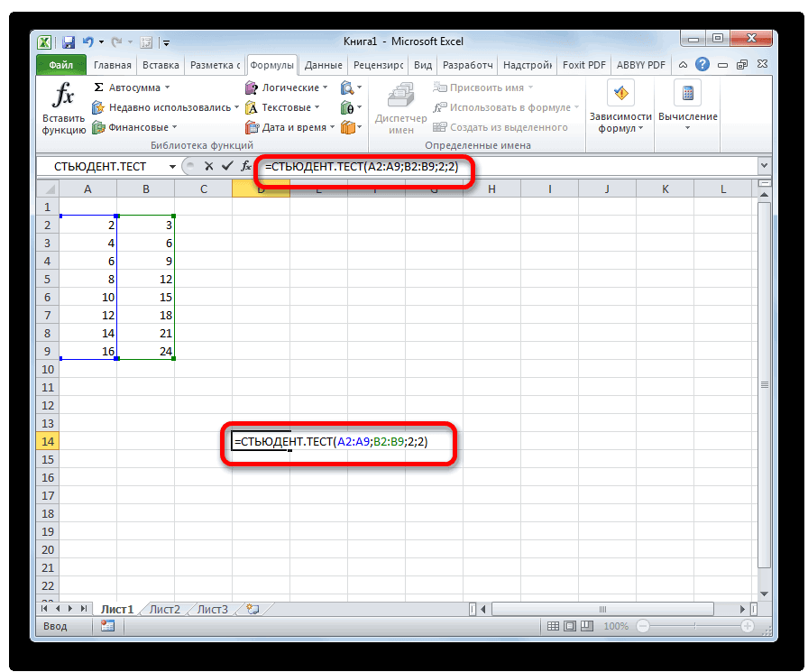
Task: Open Customize Quick Access Toolbar dropdown
Action: click(x=167, y=42)
